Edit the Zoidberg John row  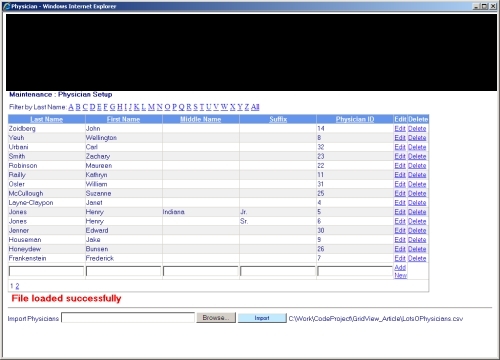tap(400, 129)
